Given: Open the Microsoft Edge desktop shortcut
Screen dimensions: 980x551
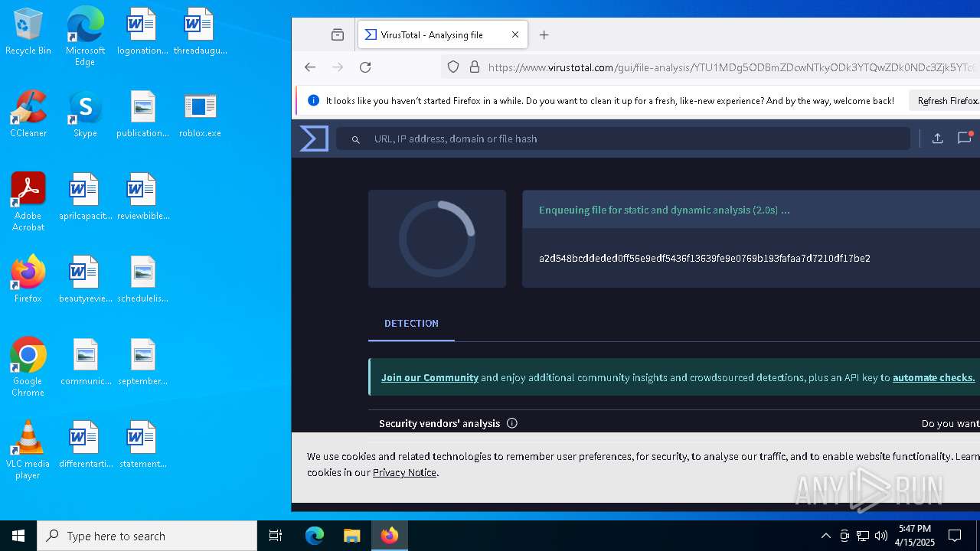Looking at the screenshot, I should pos(85,37).
